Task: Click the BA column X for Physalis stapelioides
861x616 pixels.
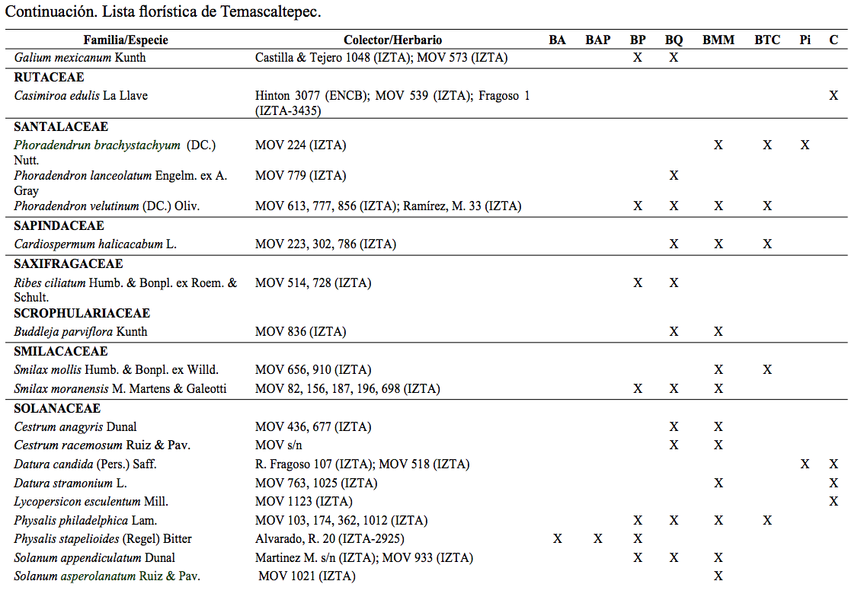Action: (557, 539)
